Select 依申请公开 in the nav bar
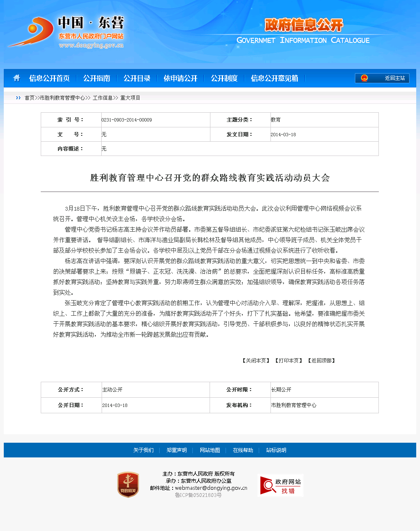This screenshot has height=531, width=420. coord(181,78)
